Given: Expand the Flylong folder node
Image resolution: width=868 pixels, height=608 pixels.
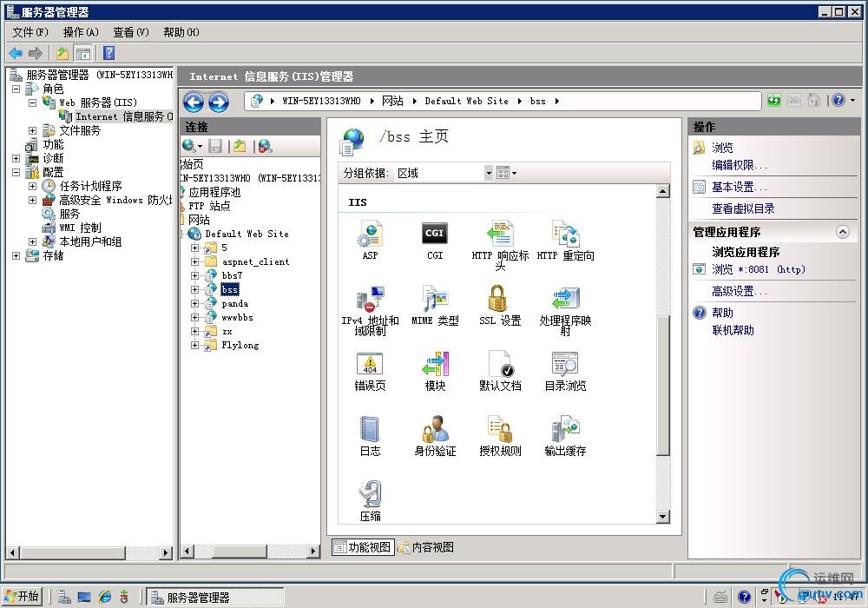Looking at the screenshot, I should pos(194,346).
